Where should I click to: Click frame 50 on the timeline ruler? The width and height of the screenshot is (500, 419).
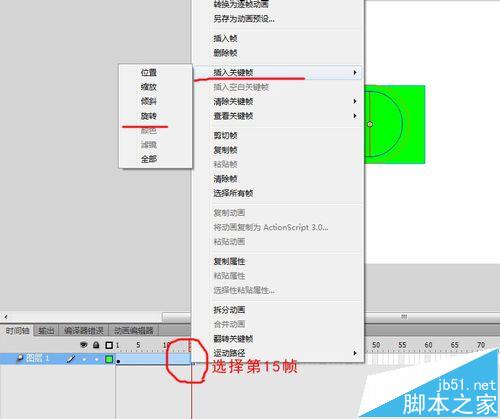tap(376, 345)
